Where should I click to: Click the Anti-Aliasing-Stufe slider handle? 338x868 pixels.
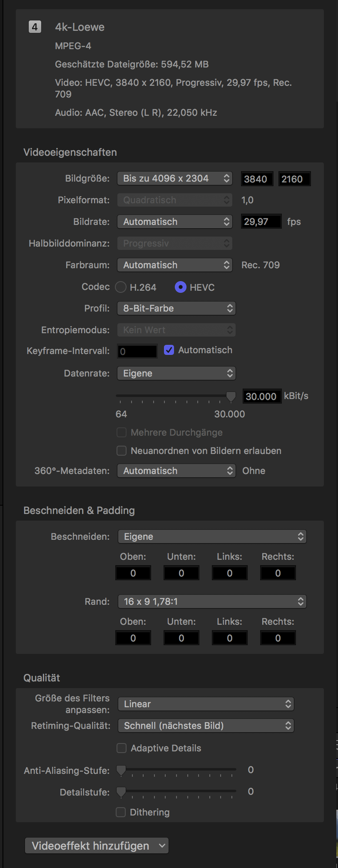(x=121, y=771)
